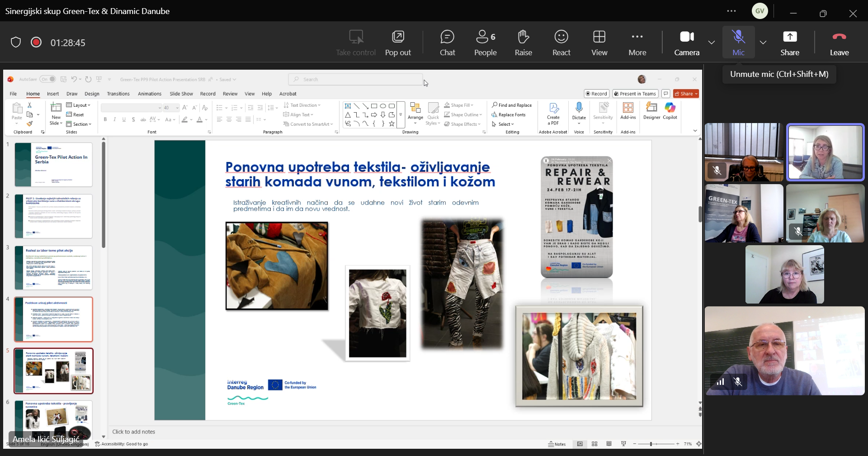Switch to the Acrobat ribbon tab
The width and height of the screenshot is (868, 456).
click(x=288, y=94)
